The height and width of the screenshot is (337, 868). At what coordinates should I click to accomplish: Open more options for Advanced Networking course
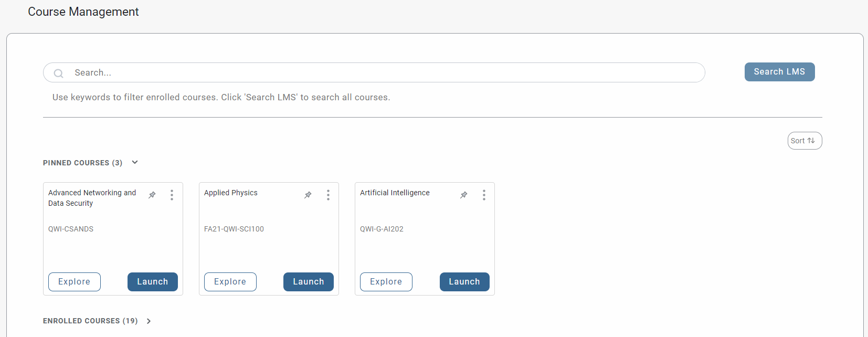point(172,195)
